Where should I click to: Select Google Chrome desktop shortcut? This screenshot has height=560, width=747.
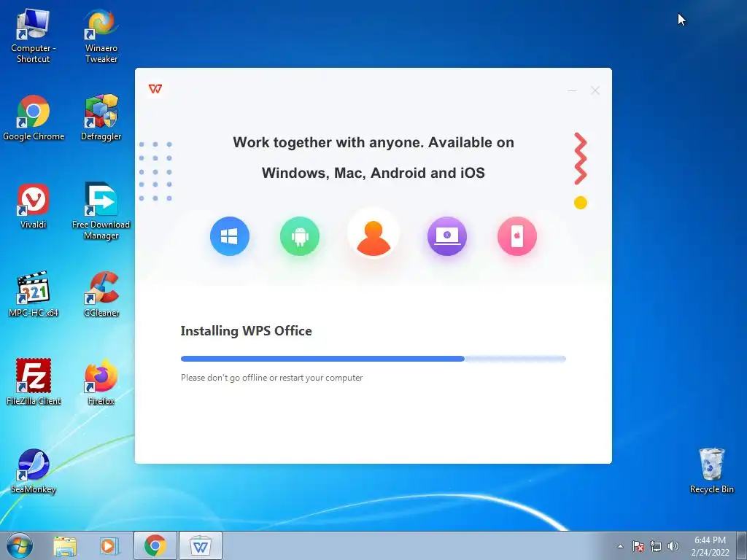[x=34, y=117]
